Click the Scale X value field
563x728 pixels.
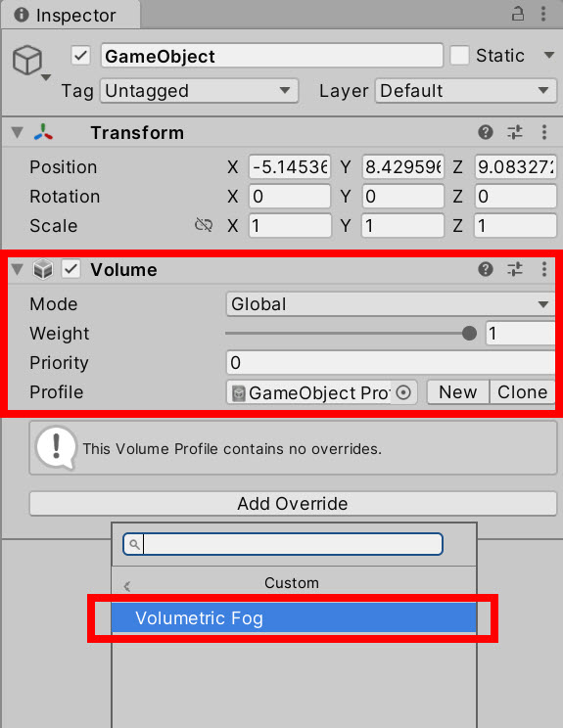tap(290, 226)
